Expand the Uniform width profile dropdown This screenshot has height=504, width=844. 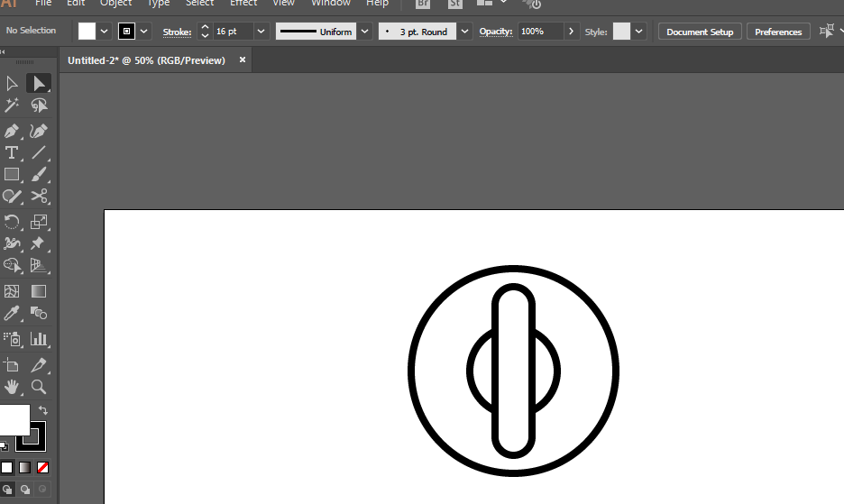tap(364, 32)
